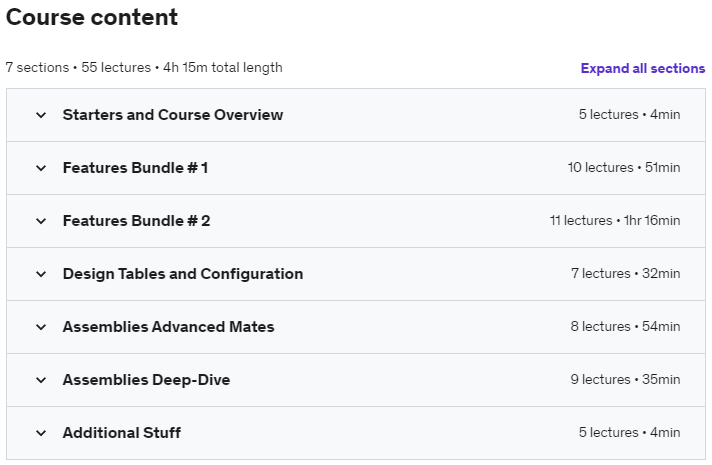Screen dimensions: 712x465
Task: Expand arrow beside Assemblies Advanced Mates
Action: [41, 327]
